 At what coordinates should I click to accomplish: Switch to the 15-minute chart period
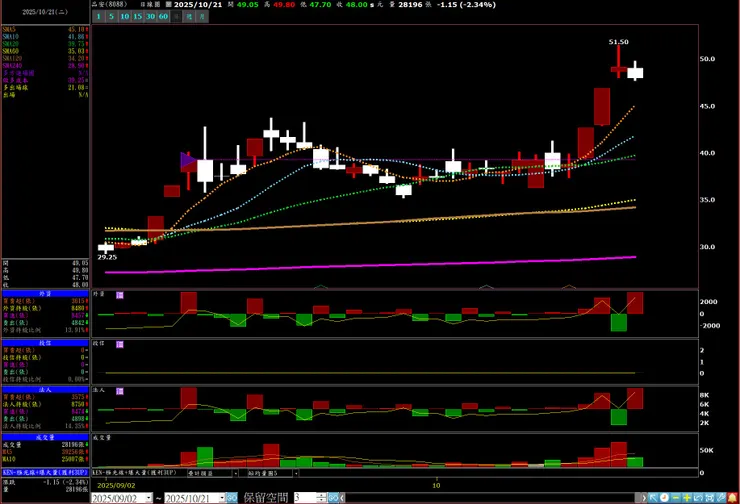(x=137, y=17)
